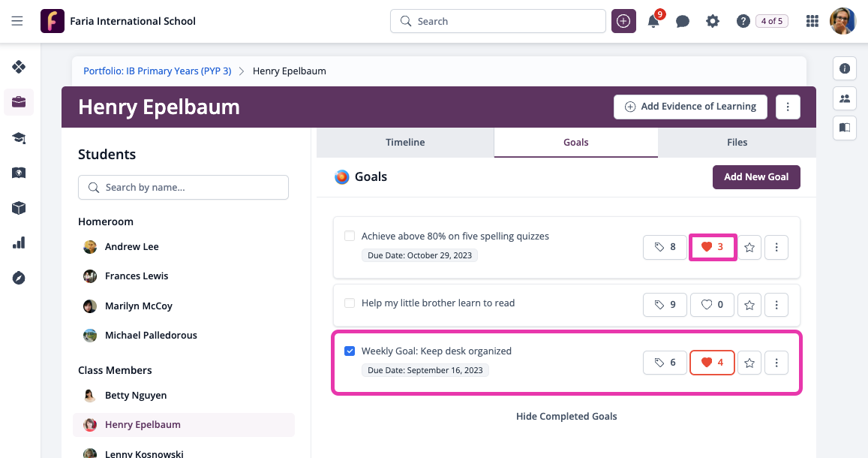
Task: Open three-dot menu for little brother goal
Action: [x=776, y=305]
